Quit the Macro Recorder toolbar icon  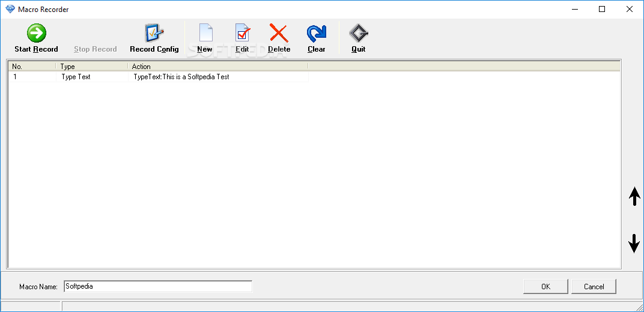click(358, 38)
